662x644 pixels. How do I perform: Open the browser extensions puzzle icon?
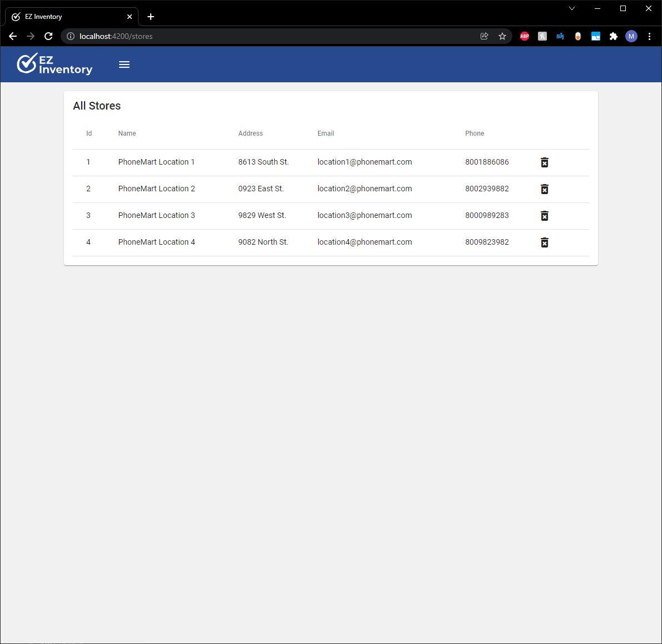[x=613, y=36]
